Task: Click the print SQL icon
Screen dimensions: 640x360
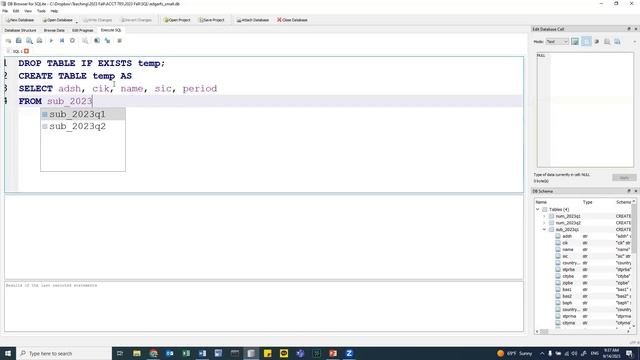Action: coord(40,41)
